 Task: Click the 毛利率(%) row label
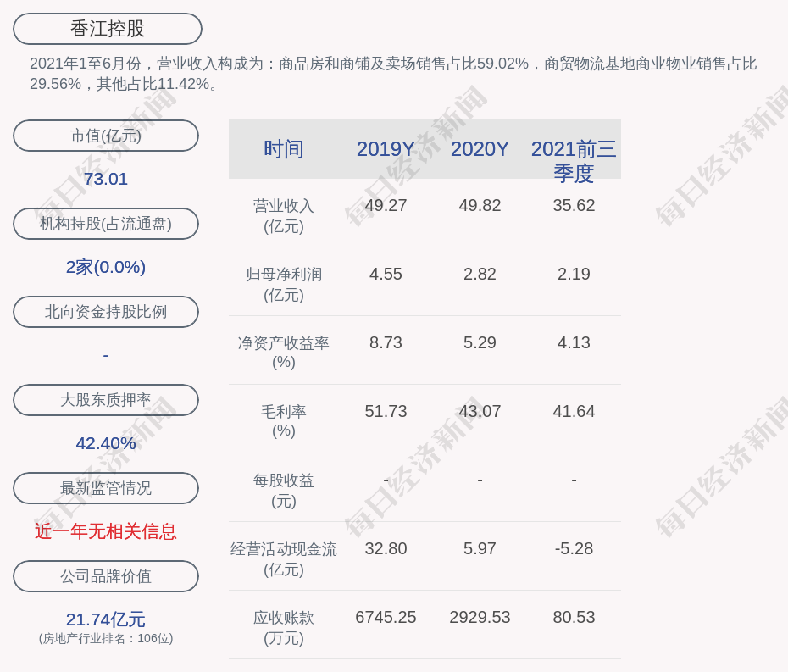[x=284, y=421]
